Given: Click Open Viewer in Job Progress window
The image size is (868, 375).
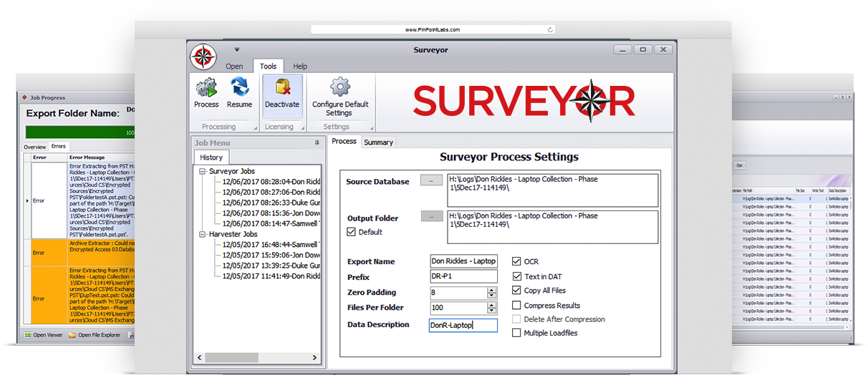Looking at the screenshot, I should click(x=43, y=335).
